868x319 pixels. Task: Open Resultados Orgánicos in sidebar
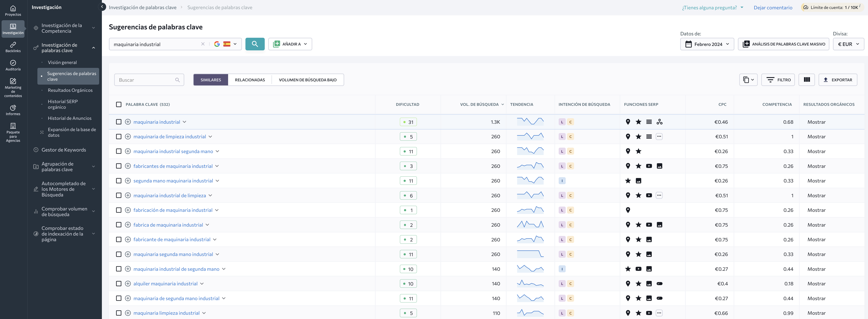tap(70, 90)
